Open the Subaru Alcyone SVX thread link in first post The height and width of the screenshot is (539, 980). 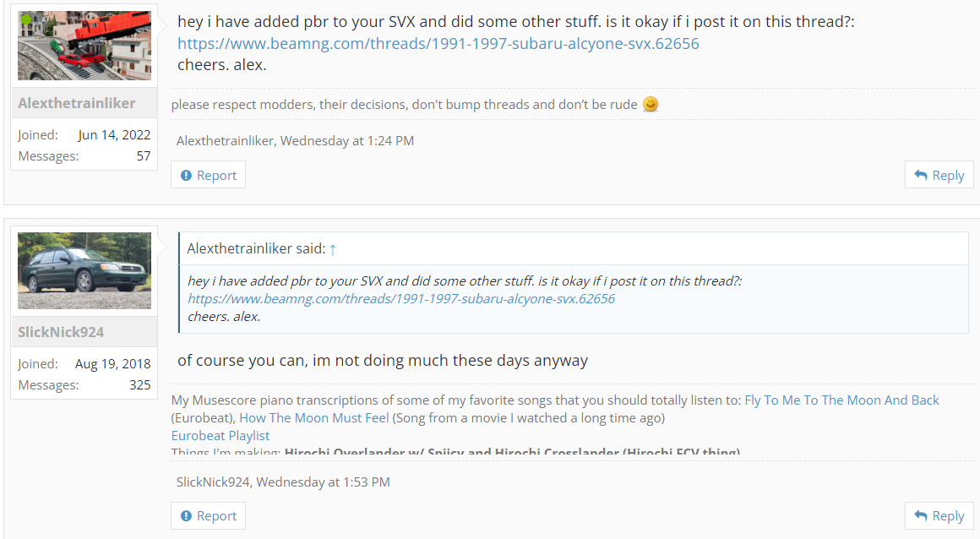[x=438, y=43]
